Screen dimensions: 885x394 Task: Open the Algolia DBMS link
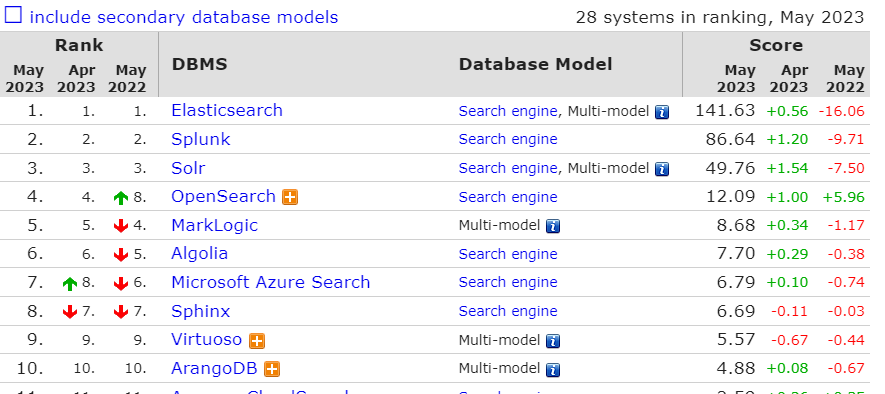tap(200, 253)
